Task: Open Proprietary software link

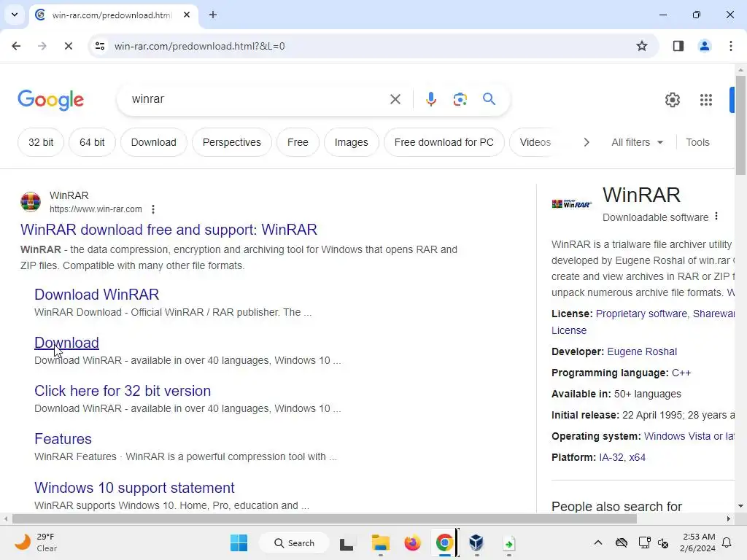Action: coord(641,314)
